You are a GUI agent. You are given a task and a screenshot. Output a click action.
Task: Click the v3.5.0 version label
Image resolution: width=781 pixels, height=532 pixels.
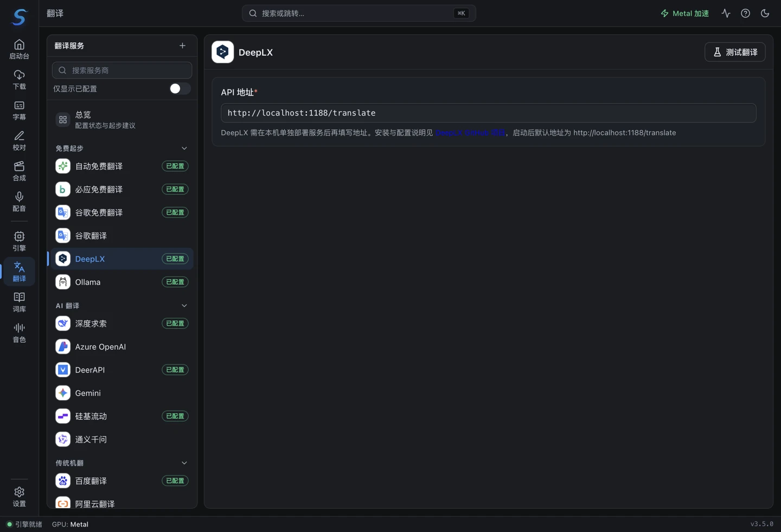pos(762,524)
